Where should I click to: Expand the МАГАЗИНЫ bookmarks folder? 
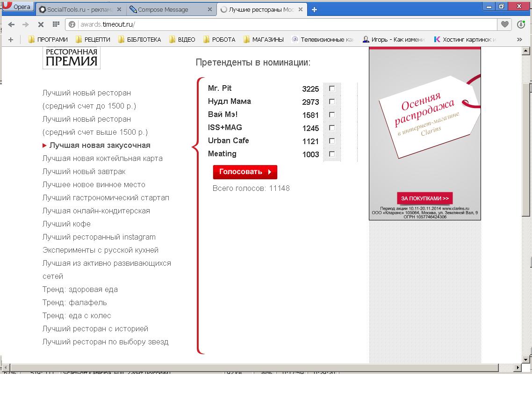coord(263,40)
